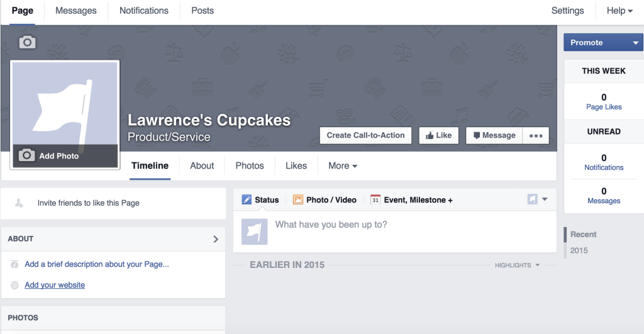Click the invite friends person icon

pyautogui.click(x=19, y=203)
